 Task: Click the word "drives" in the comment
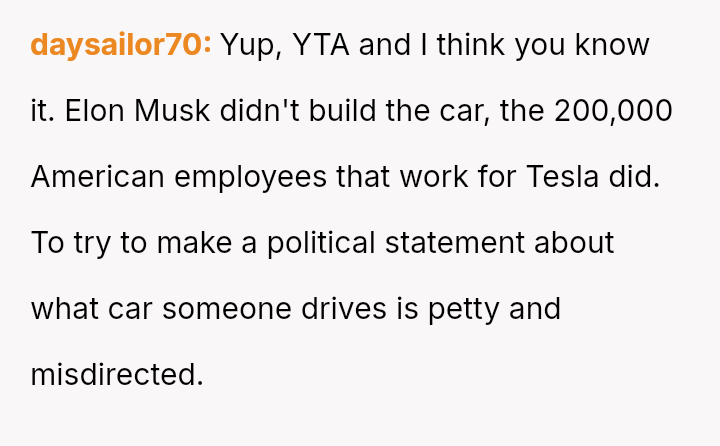click(x=344, y=309)
